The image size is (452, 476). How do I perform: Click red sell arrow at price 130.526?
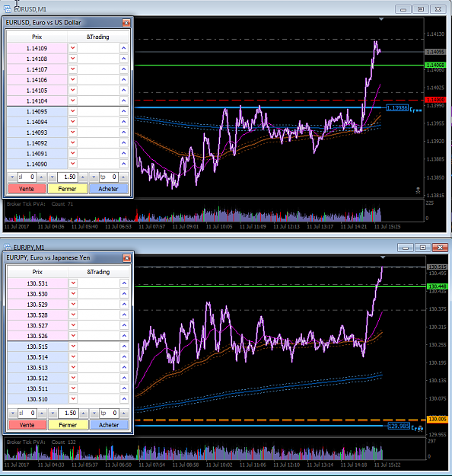pyautogui.click(x=73, y=336)
